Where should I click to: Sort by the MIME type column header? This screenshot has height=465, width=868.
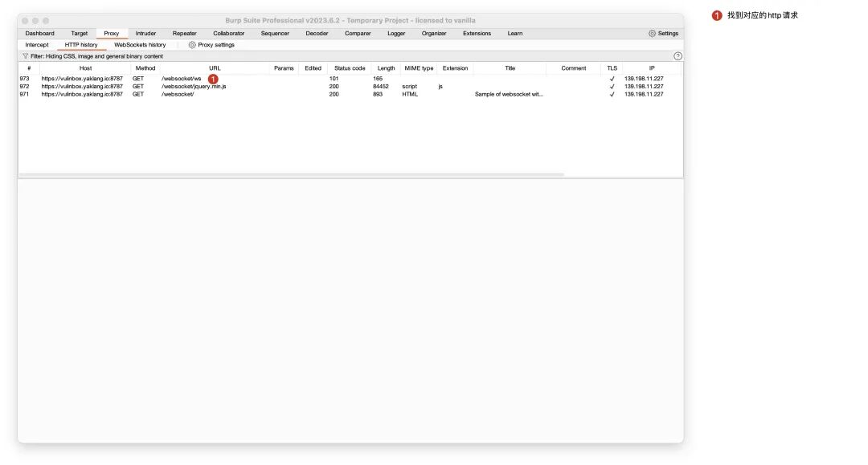419,68
